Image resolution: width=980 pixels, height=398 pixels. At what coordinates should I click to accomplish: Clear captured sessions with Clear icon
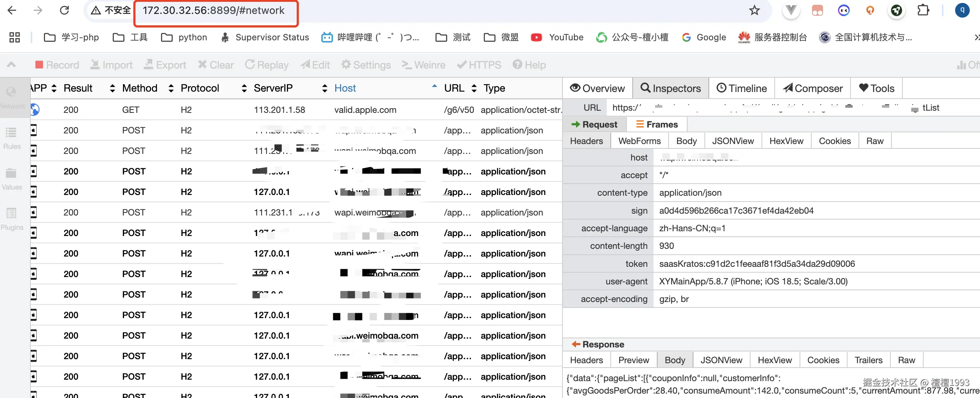(x=202, y=65)
